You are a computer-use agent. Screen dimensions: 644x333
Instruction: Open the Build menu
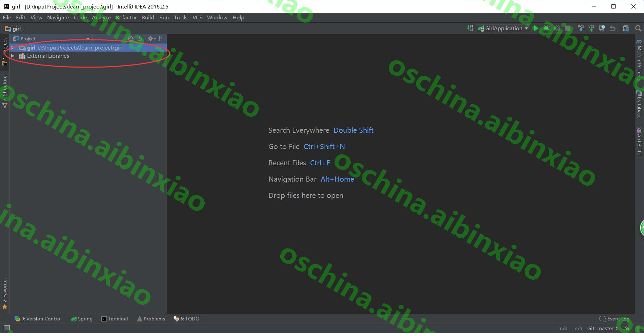pyautogui.click(x=148, y=17)
